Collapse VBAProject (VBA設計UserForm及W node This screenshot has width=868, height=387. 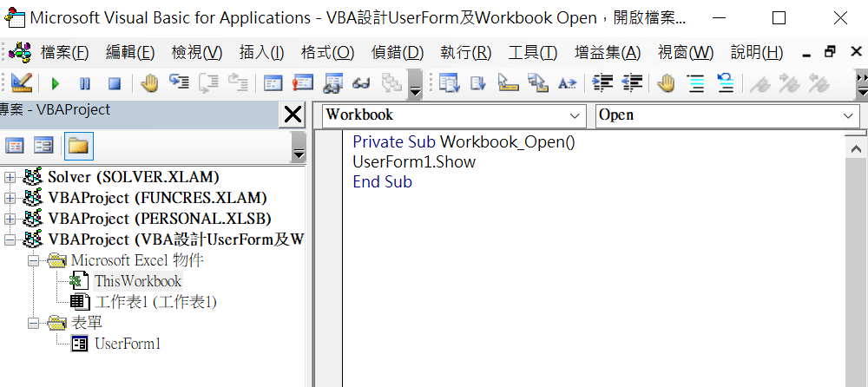(x=10, y=240)
